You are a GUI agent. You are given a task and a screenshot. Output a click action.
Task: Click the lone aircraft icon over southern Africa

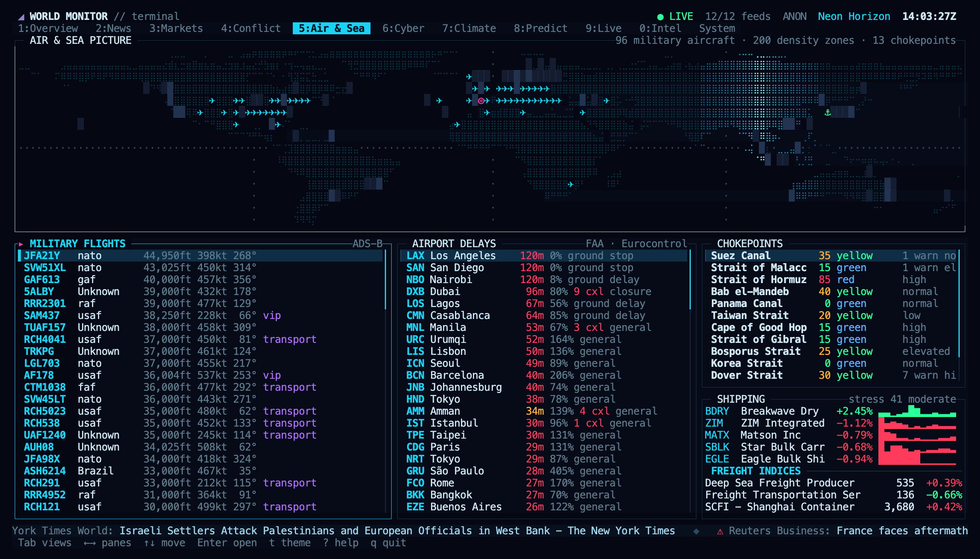(570, 184)
